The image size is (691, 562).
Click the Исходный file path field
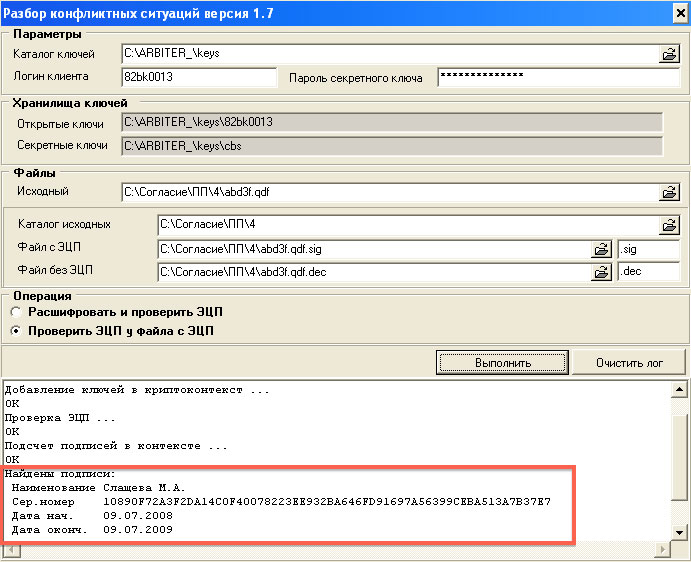(386, 192)
